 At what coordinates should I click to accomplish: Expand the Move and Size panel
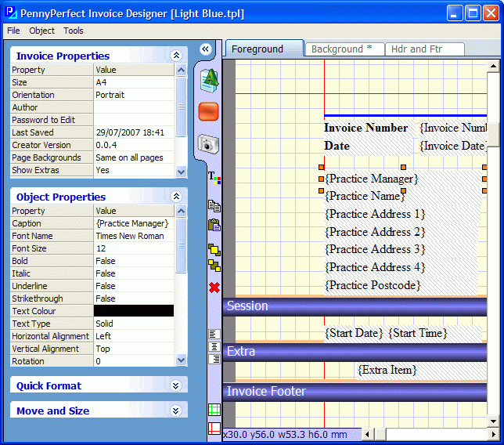tap(176, 411)
